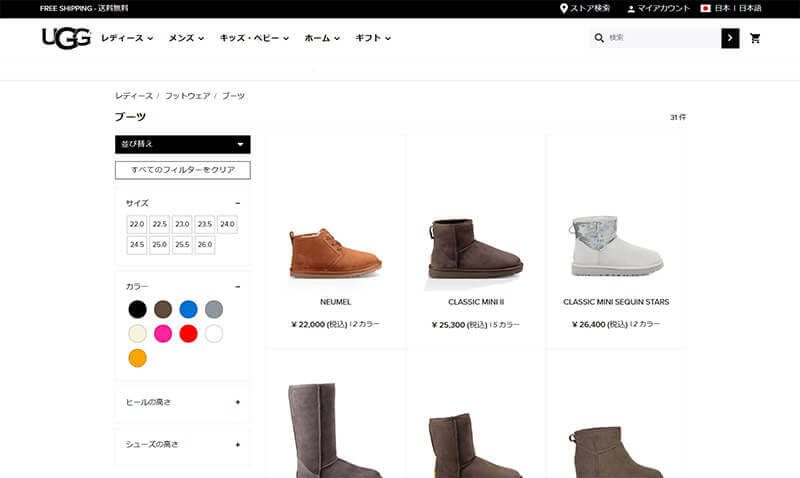Filter by pink color swatch
800x478 pixels.
[x=163, y=334]
